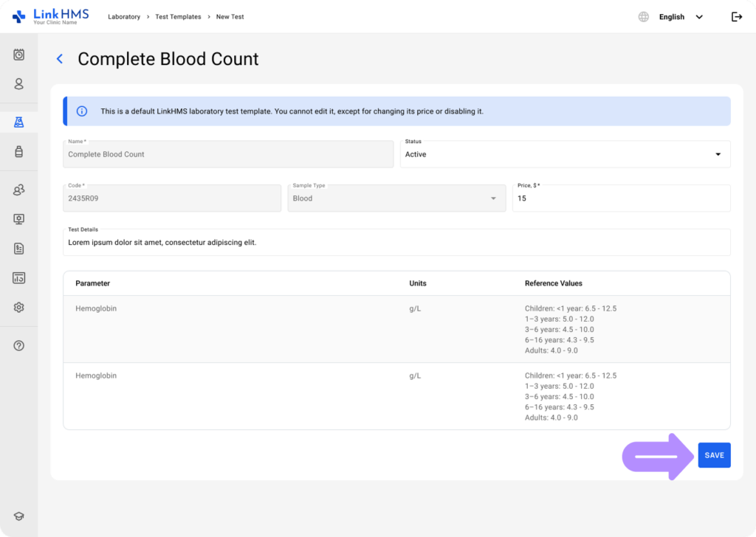The image size is (756, 537).
Task: Click the logout icon at top right
Action: pos(736,16)
